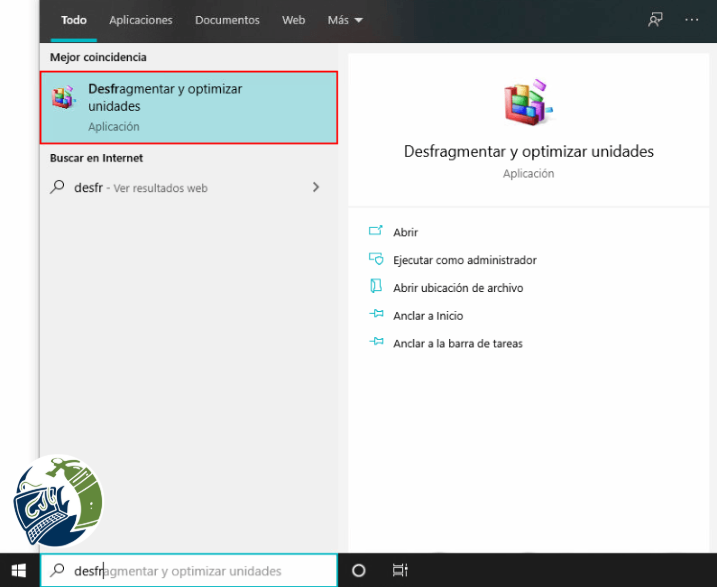The height and width of the screenshot is (587, 717).
Task: Open Task View on the taskbar
Action: (x=400, y=570)
